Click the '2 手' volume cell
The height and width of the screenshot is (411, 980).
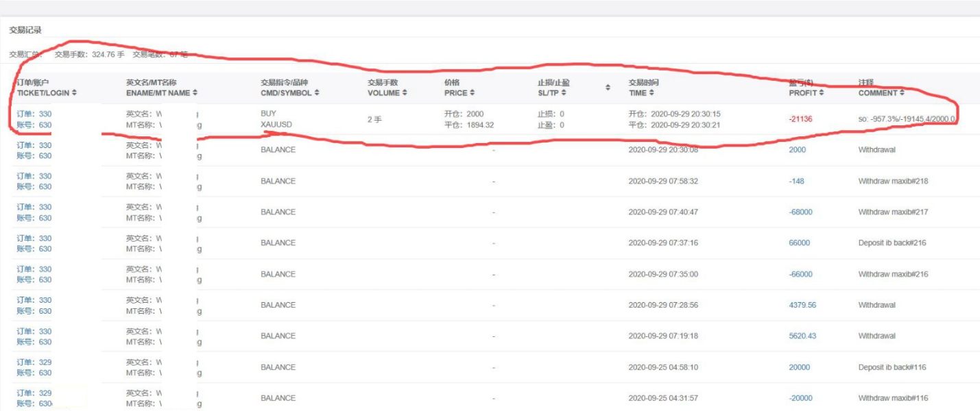pos(374,119)
